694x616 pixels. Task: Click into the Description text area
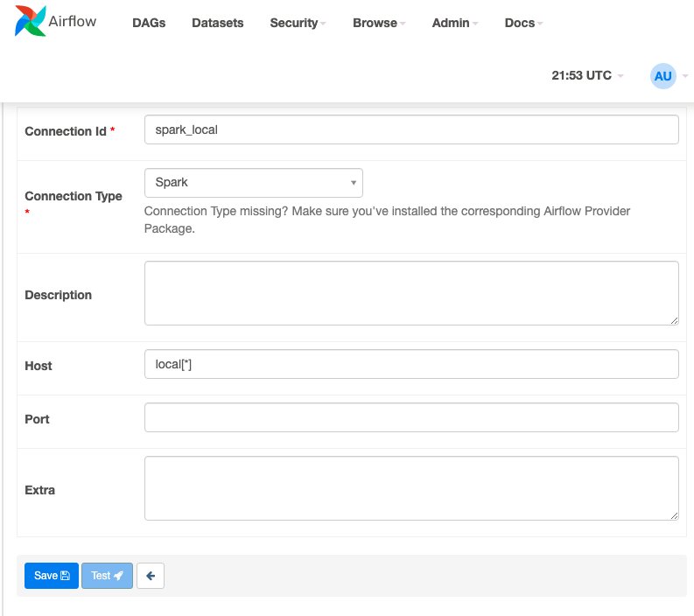(411, 293)
